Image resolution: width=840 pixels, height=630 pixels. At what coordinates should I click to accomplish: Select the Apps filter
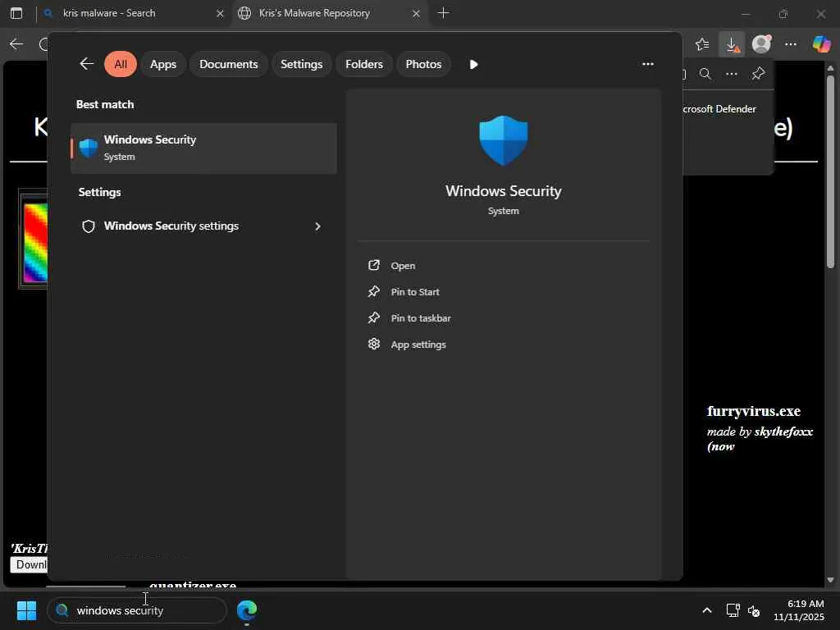click(x=163, y=64)
